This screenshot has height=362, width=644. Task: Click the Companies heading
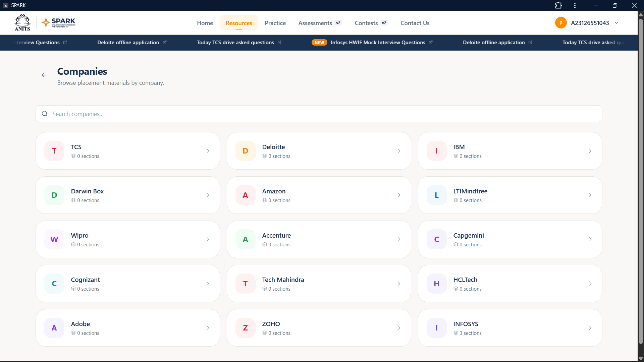tap(82, 71)
